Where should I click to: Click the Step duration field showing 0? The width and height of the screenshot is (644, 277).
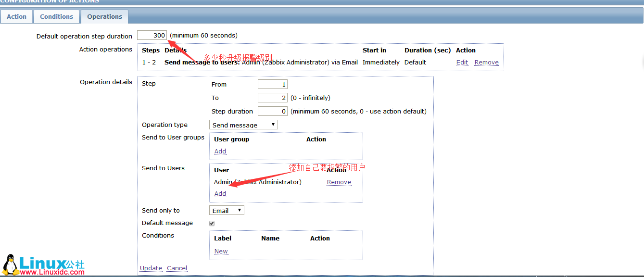(x=272, y=111)
